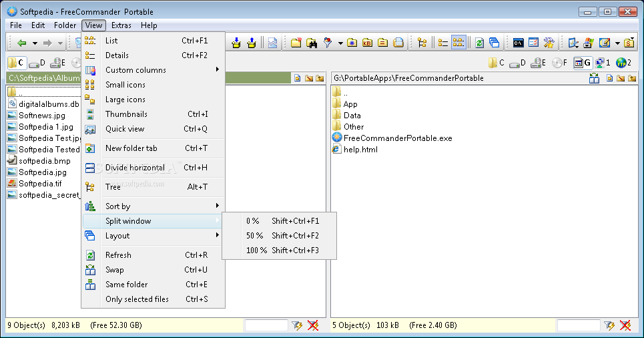The width and height of the screenshot is (644, 338).
Task: Click the binoculars search icon
Action: (311, 43)
